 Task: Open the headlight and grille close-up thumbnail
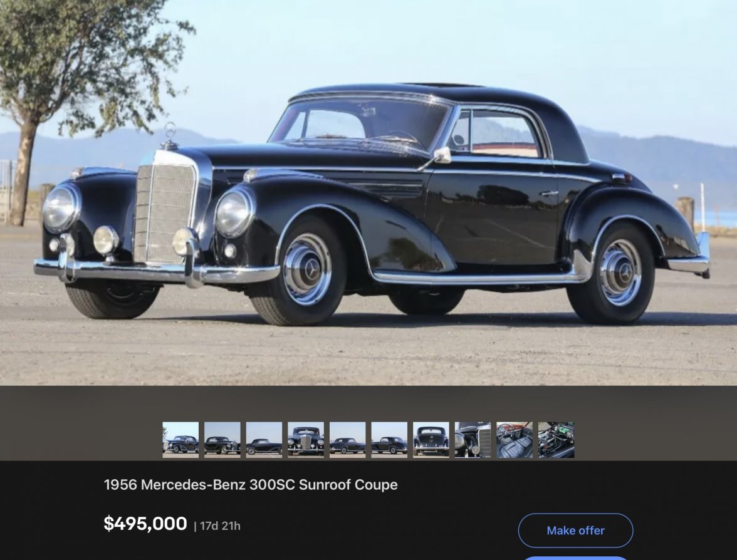click(x=473, y=440)
